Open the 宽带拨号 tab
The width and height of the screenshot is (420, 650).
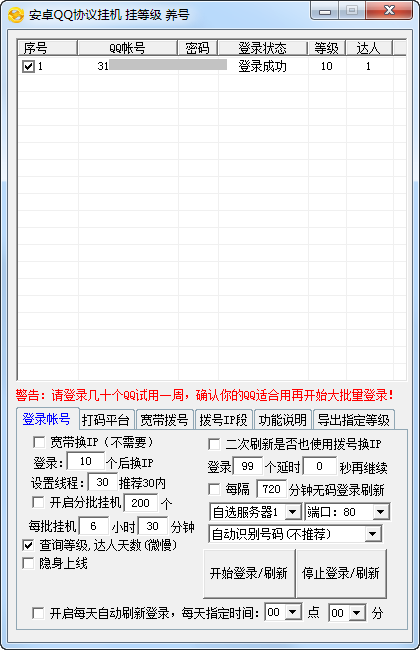pos(165,420)
